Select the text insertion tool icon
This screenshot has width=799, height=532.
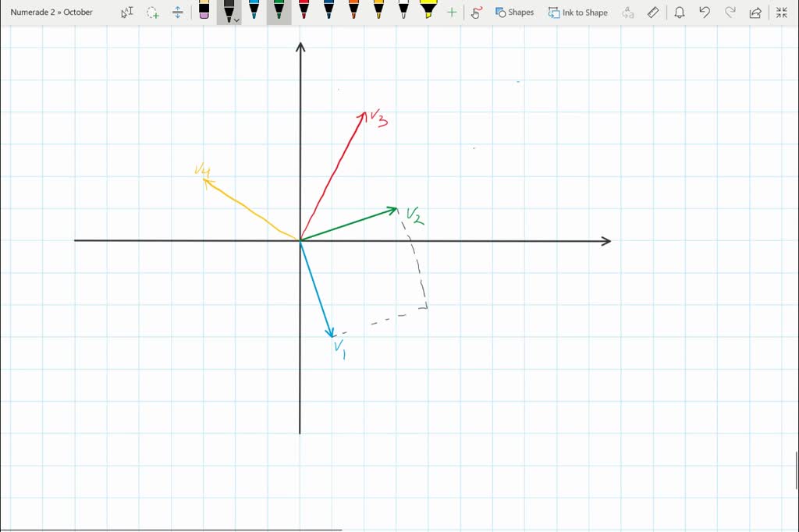pos(128,12)
